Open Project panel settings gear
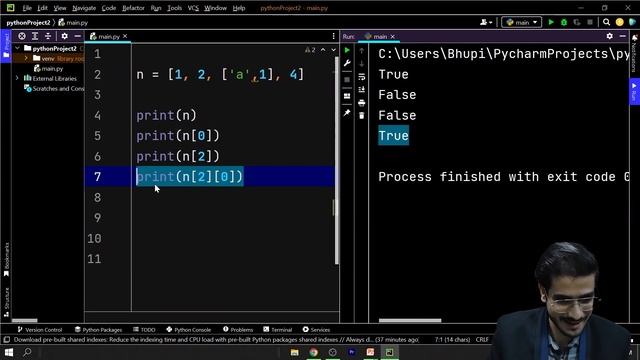 point(64,36)
